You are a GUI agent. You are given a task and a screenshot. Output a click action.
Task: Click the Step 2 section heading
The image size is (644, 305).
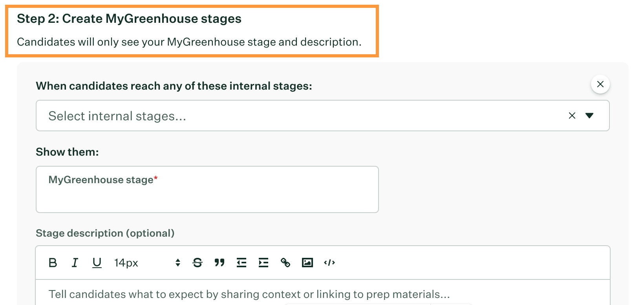point(129,18)
